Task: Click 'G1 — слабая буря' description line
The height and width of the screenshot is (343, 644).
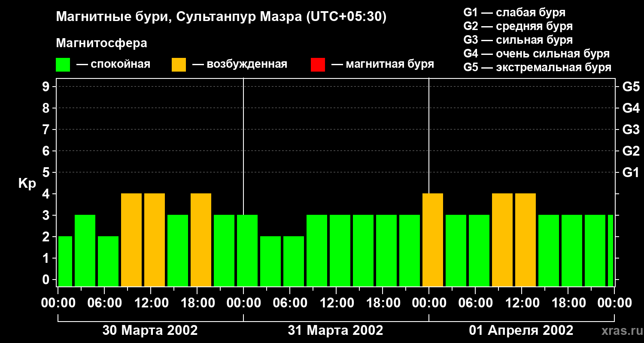Action: [x=514, y=12]
